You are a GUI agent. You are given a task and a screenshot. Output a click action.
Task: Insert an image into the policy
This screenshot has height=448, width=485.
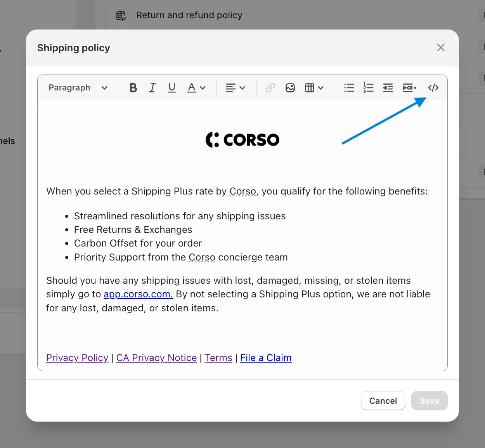[290, 88]
